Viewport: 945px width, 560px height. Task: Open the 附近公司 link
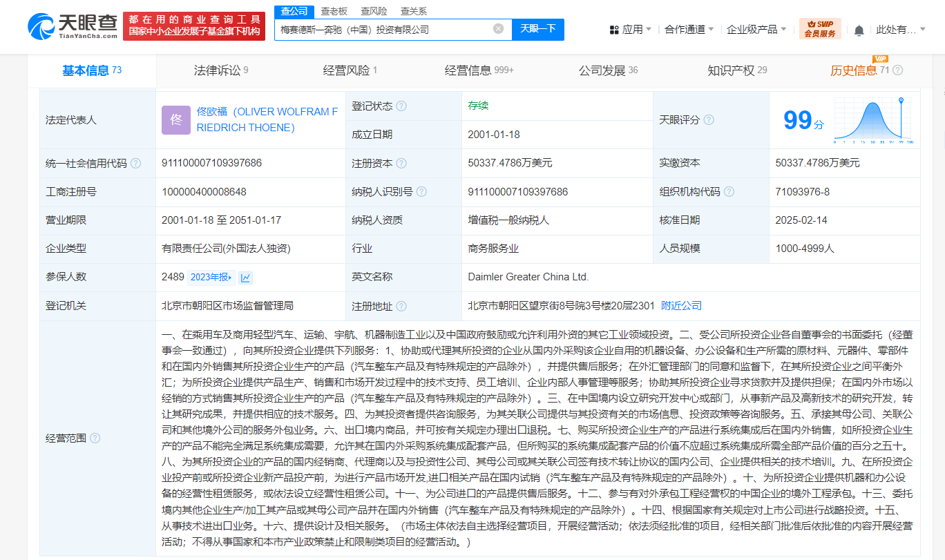(681, 306)
